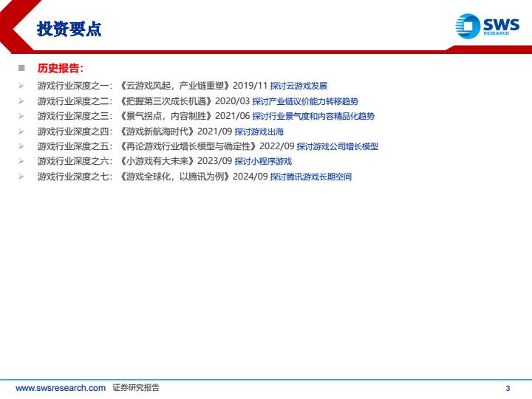Click the arrow bullet beside 游戏行业深度之一
The image size is (532, 399).
tap(21, 86)
